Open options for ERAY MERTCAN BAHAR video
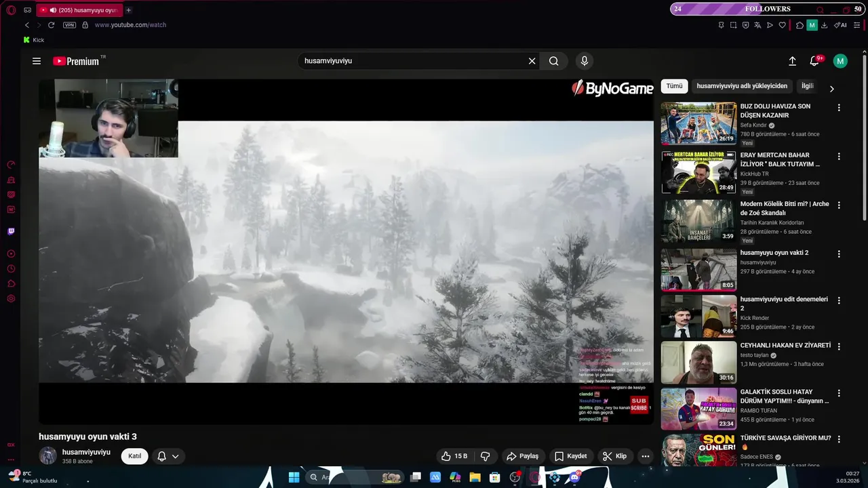Viewport: 868px width, 488px height. (839, 157)
